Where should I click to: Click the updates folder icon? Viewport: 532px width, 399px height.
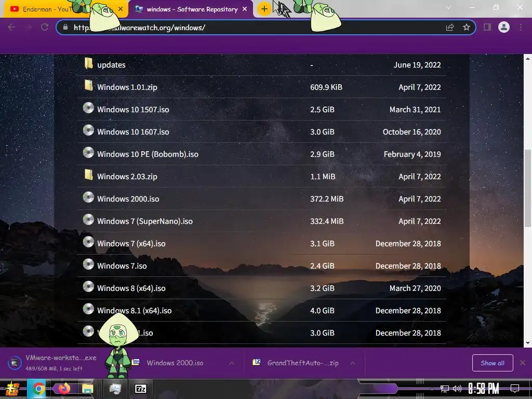click(x=88, y=63)
